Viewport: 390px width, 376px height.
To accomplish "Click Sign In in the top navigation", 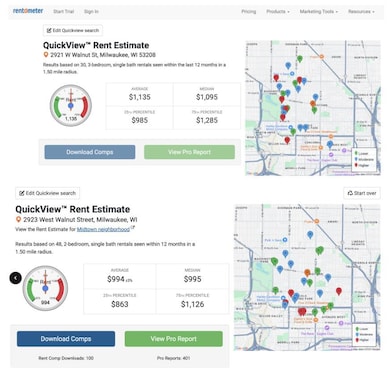I will click(x=91, y=11).
